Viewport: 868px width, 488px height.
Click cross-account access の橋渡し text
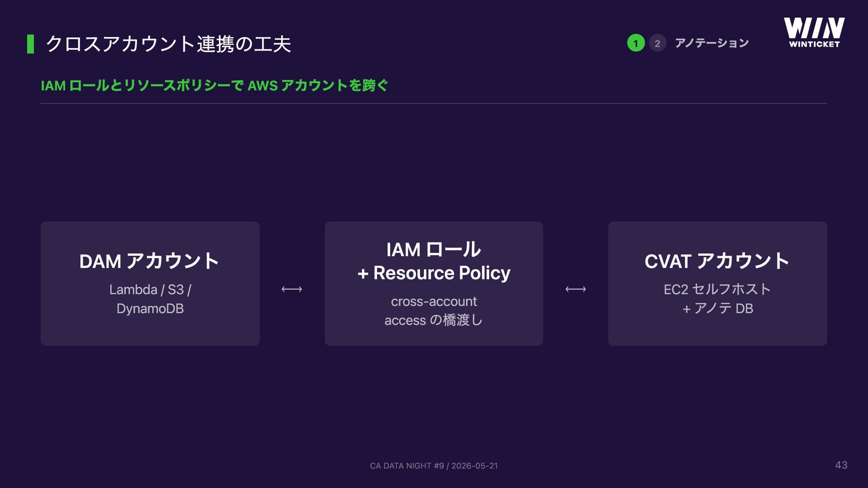[x=434, y=311]
